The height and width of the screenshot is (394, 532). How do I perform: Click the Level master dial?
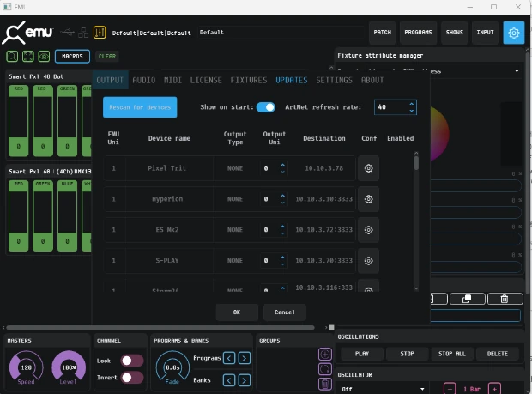point(69,367)
